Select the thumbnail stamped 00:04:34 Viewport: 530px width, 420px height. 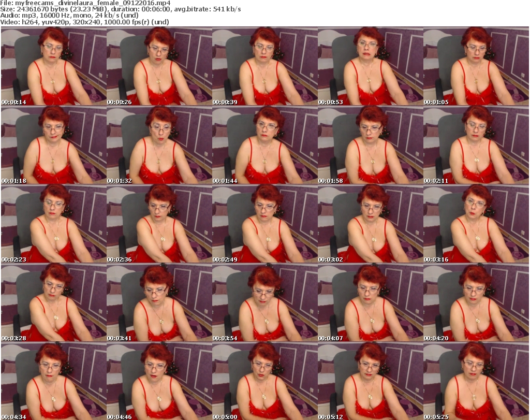[54, 381]
